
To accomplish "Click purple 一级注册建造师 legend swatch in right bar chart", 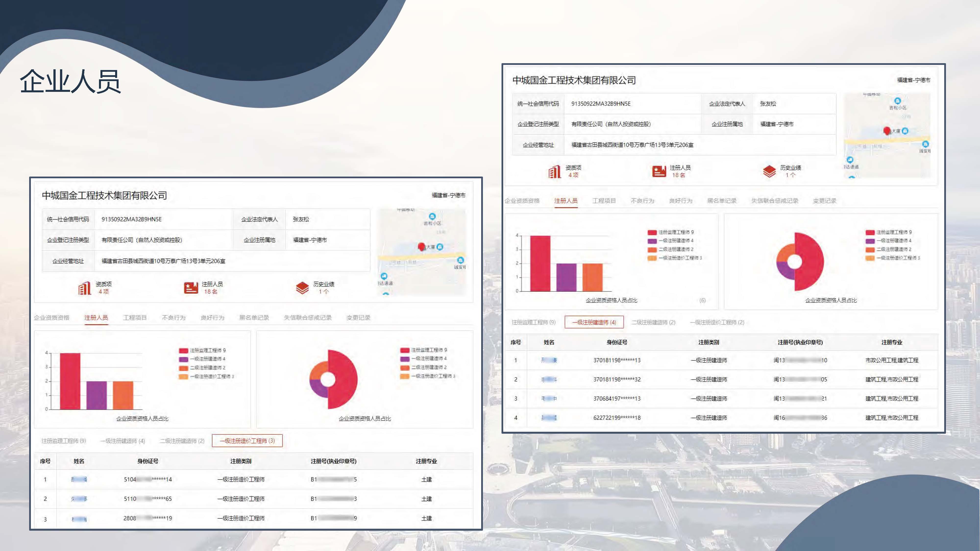I will point(652,241).
